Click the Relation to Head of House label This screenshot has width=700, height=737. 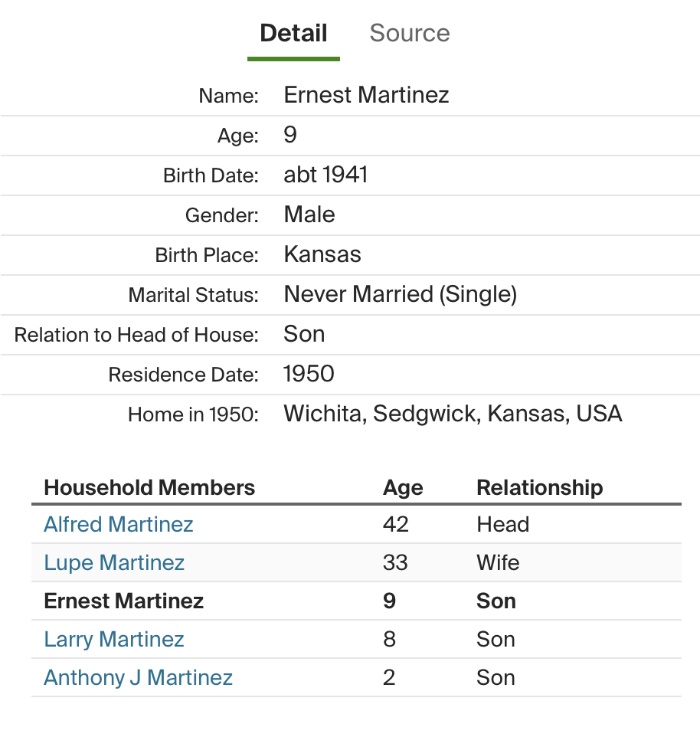click(136, 335)
